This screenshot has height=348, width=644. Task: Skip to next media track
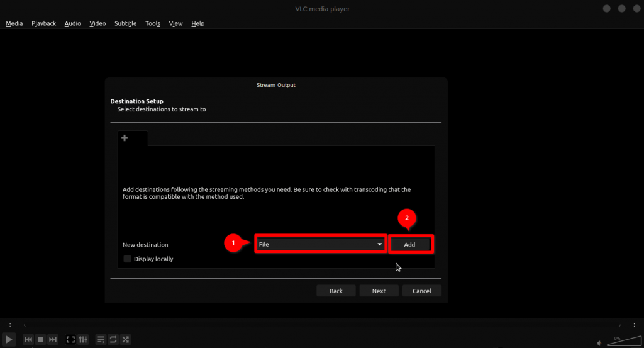53,339
